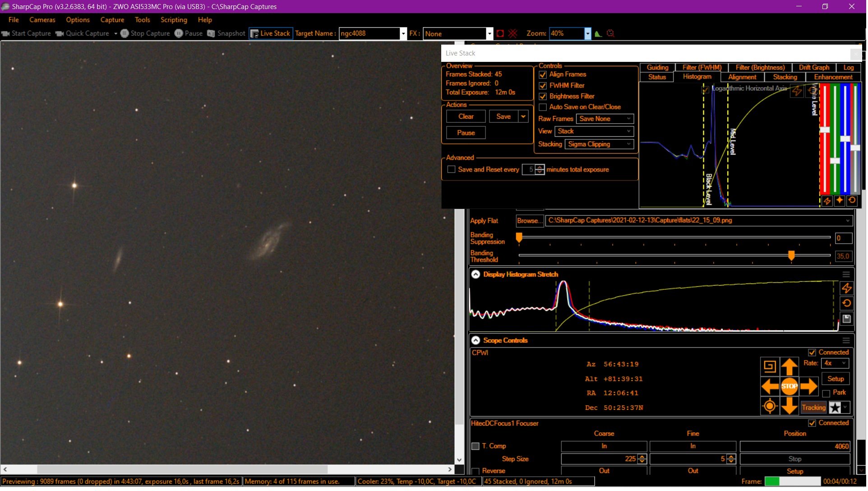Viewport: 868px width, 491px height.
Task: Open the Scripting menu
Action: tap(174, 20)
